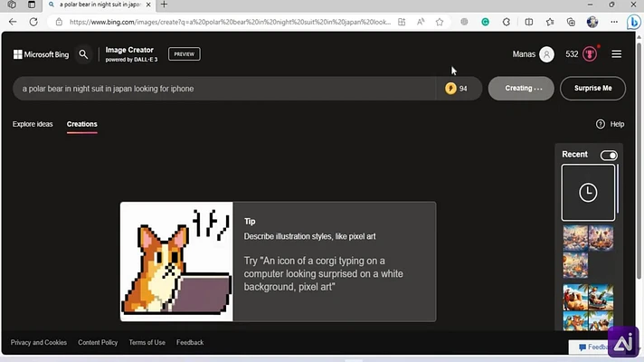Open a new browser tab
644x362 pixels.
(x=164, y=5)
